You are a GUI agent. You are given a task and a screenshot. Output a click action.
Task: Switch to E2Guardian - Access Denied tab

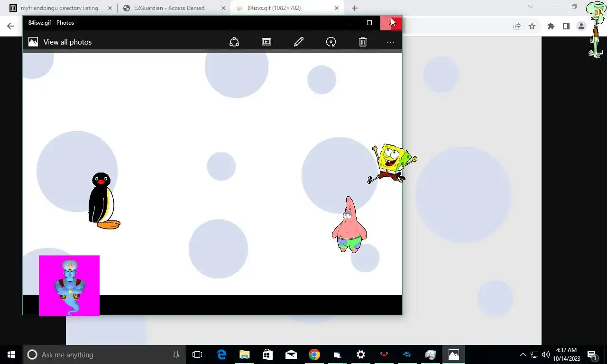tap(170, 8)
